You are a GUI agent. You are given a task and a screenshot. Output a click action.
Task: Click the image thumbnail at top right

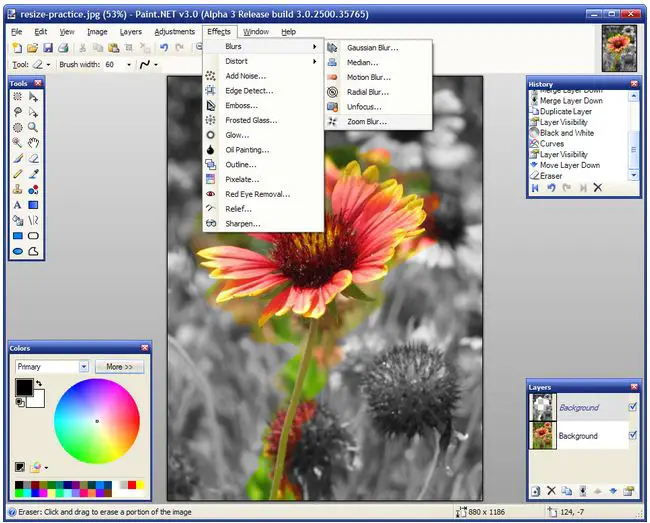619,48
